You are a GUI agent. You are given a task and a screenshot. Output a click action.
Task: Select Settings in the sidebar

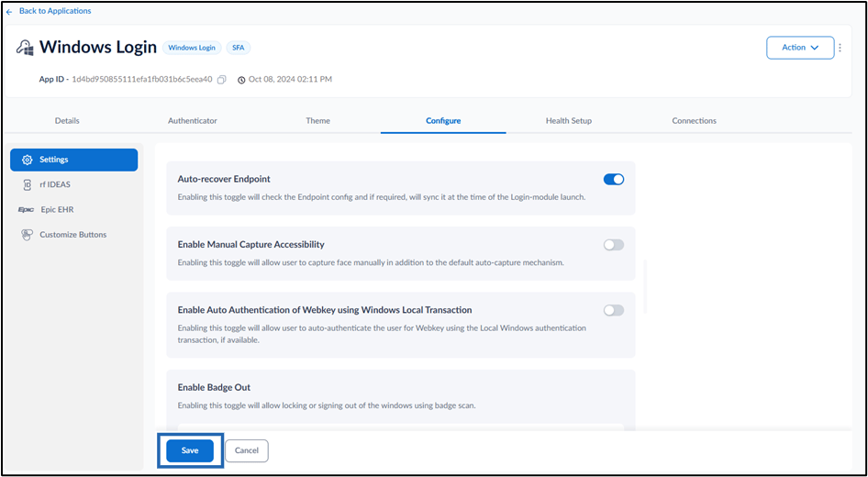73,160
